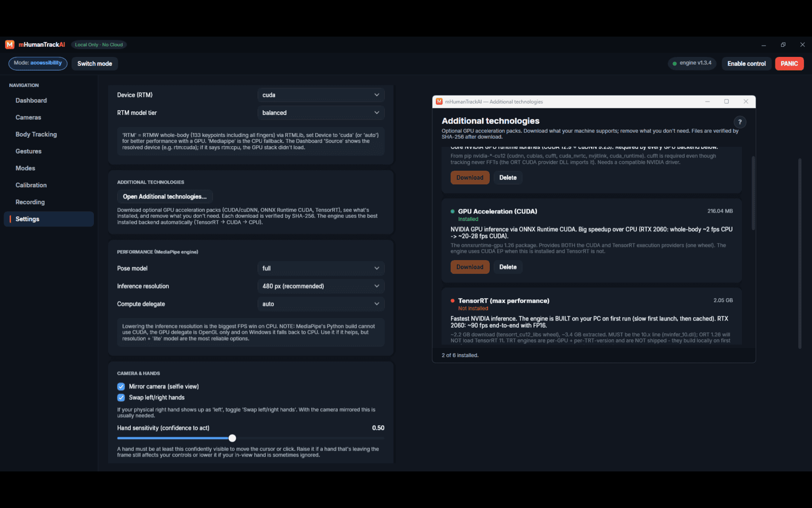
Task: Click the Additional technologies list scrollbar
Action: (753, 193)
